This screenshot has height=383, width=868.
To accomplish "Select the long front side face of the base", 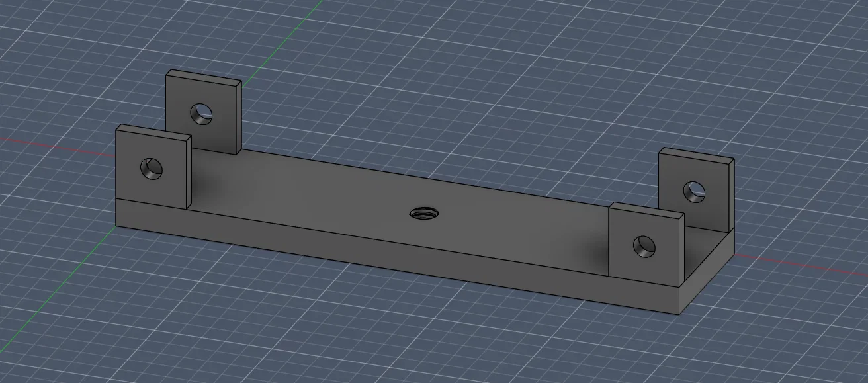I will [x=397, y=255].
